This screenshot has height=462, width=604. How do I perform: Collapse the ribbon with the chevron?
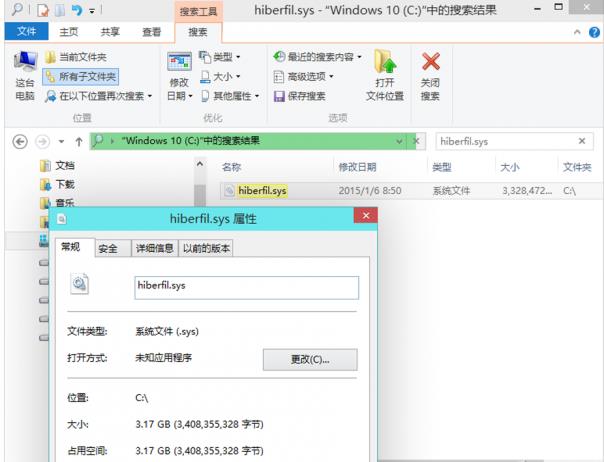[577, 32]
